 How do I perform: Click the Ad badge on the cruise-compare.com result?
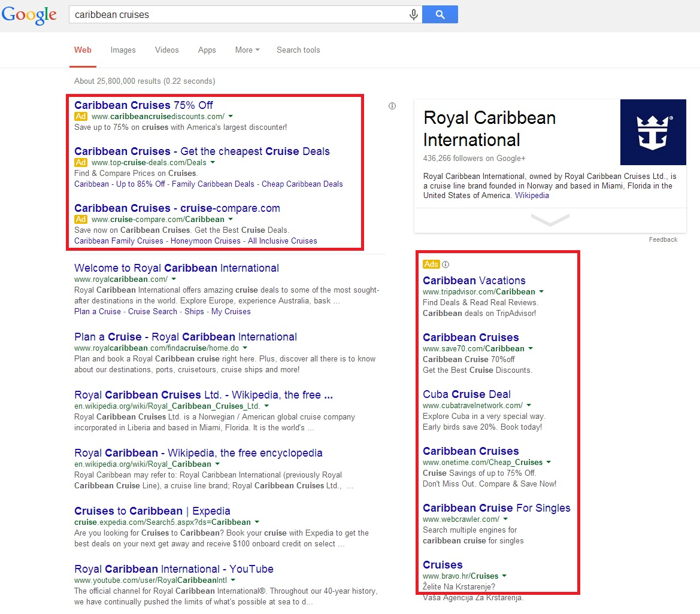(x=80, y=219)
